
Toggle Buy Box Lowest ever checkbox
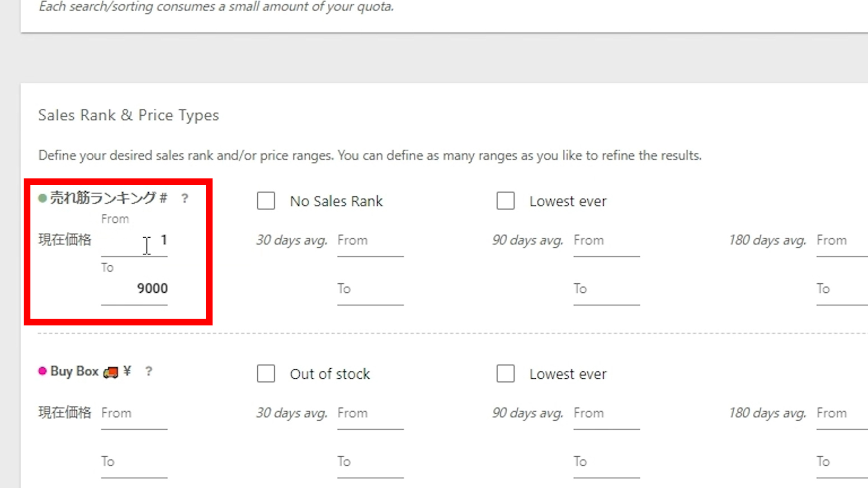tap(505, 374)
